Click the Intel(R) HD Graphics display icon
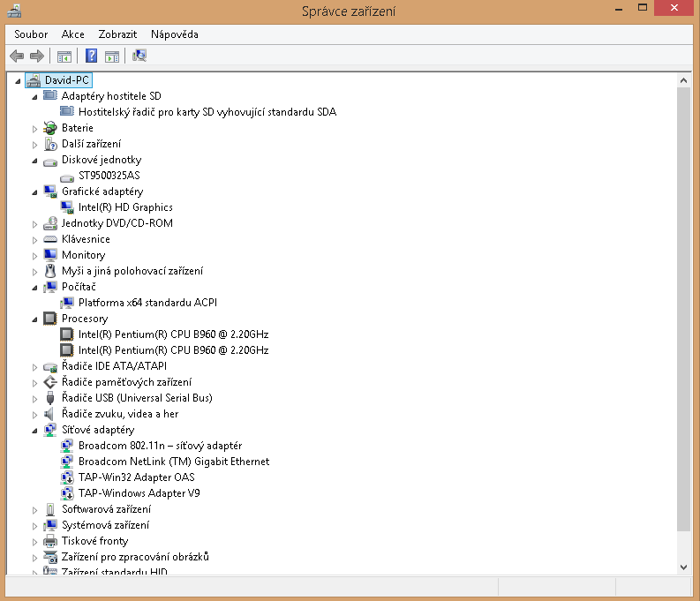The height and width of the screenshot is (601, 700). pyautogui.click(x=67, y=207)
